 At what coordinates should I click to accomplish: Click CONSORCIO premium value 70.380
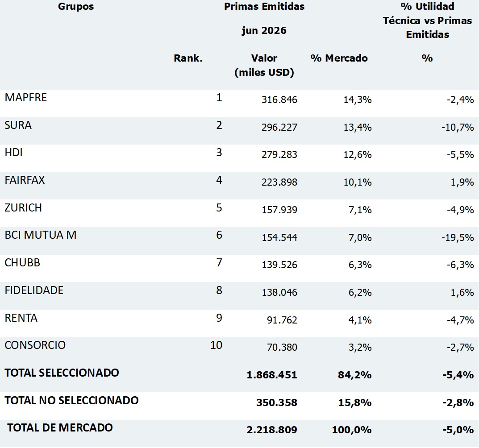(x=282, y=347)
